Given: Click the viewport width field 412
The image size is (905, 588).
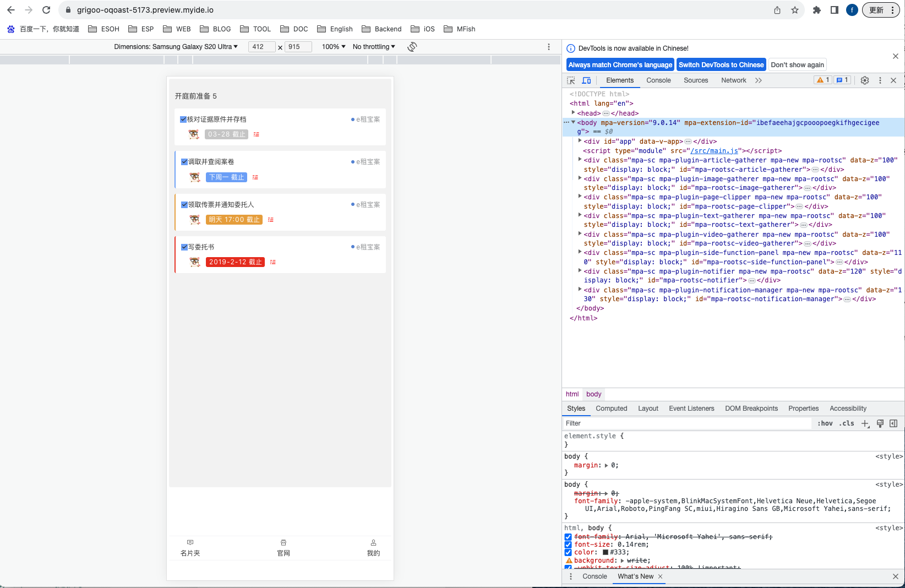Looking at the screenshot, I should point(261,47).
